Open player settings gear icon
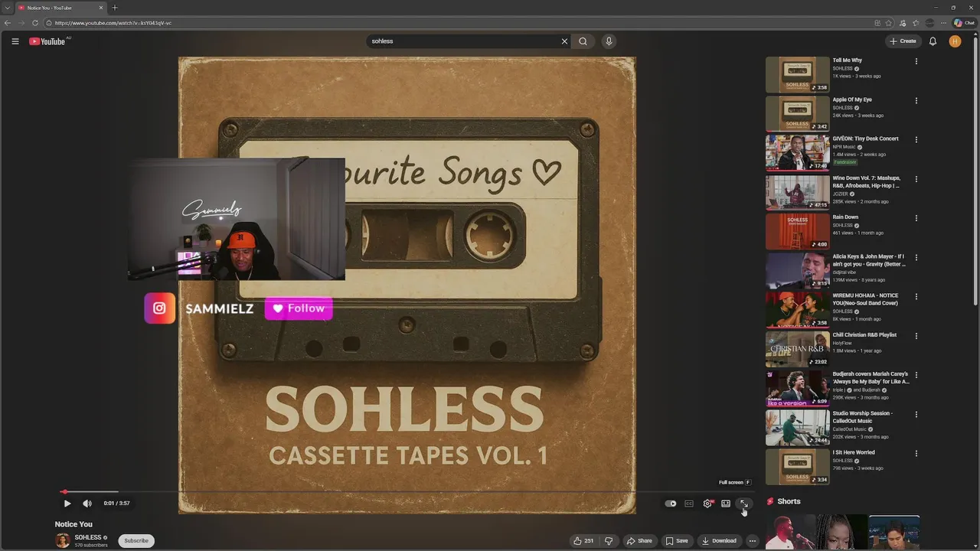This screenshot has height=551, width=980. coord(707,504)
